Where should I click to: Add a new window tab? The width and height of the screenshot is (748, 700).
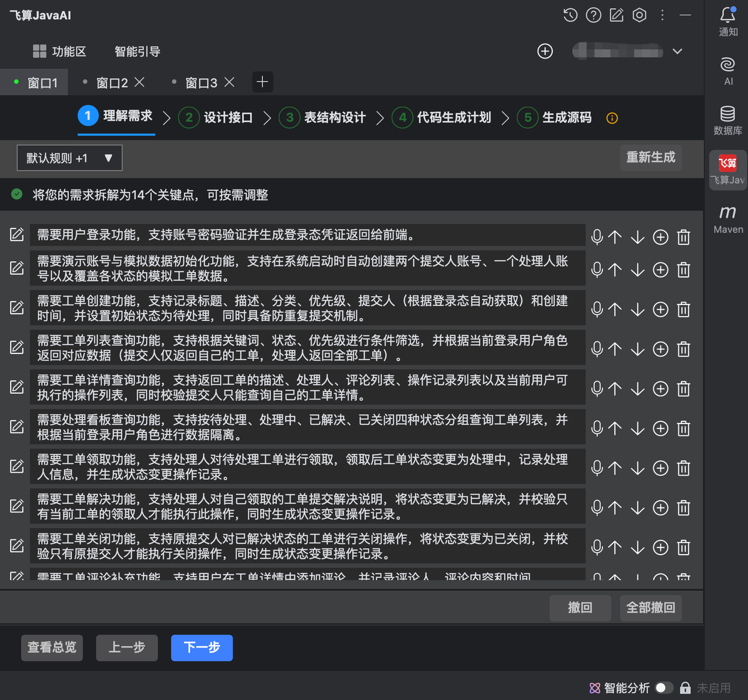click(262, 82)
